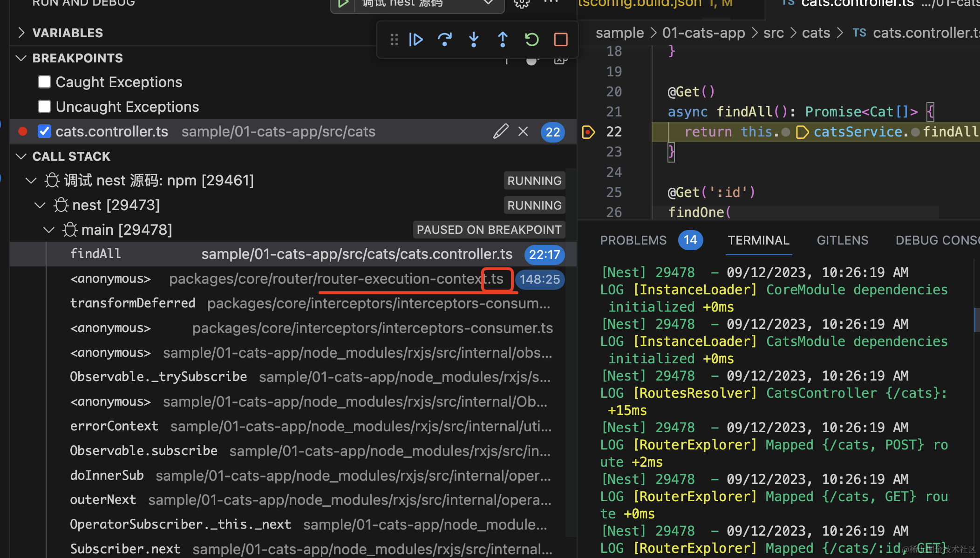Select the transformDeferred stack frame
This screenshot has width=980, height=558.
pyautogui.click(x=133, y=303)
